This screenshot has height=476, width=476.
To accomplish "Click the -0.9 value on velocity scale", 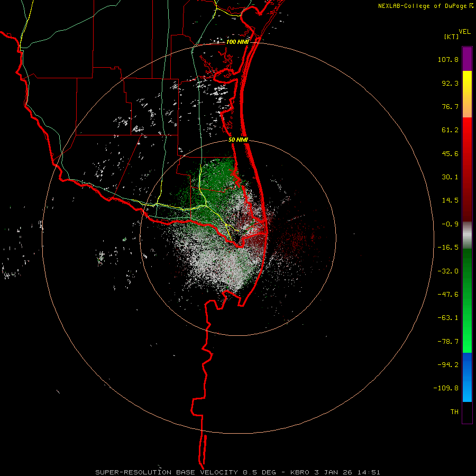I will coord(450,224).
